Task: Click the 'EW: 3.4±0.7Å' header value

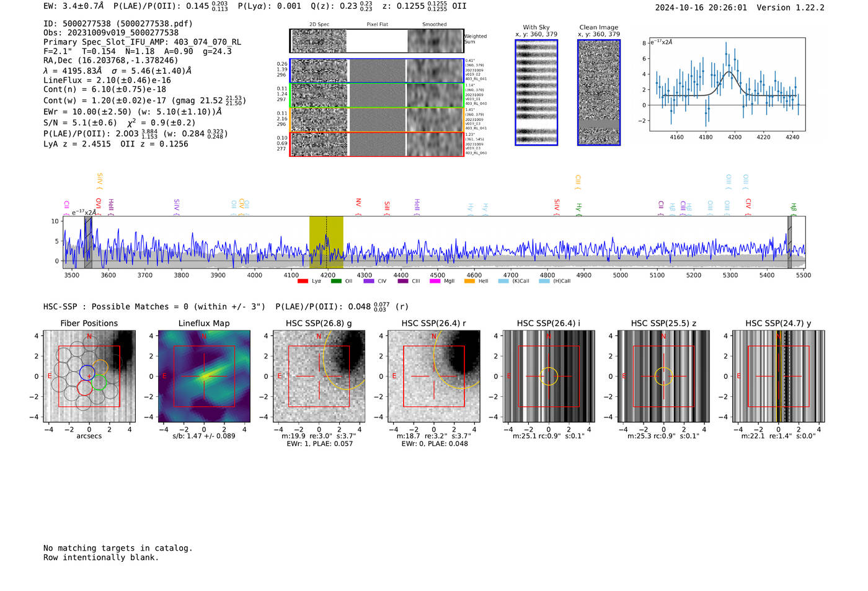Action: pyautogui.click(x=74, y=6)
